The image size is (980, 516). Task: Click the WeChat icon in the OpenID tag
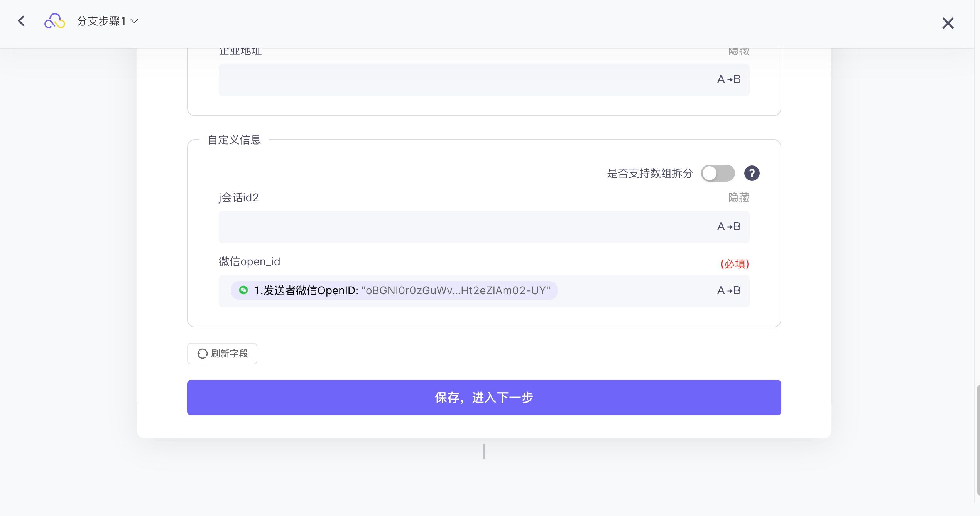243,290
